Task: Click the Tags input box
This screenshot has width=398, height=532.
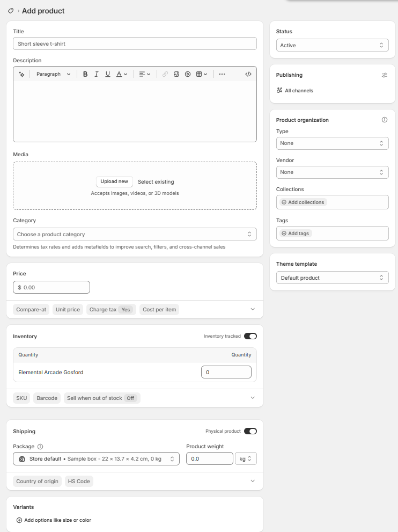Action: click(332, 234)
